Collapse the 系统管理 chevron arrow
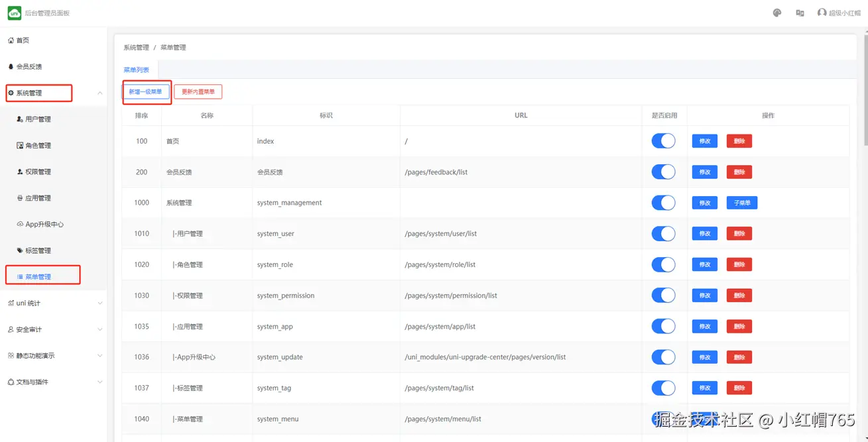Screen dimensions: 868x442 pyautogui.click(x=100, y=93)
